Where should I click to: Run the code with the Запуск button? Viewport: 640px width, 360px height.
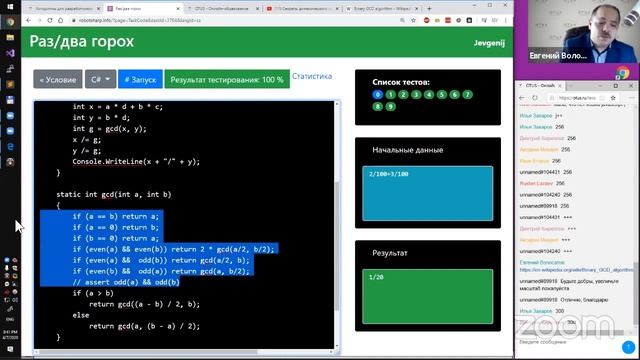(x=140, y=79)
